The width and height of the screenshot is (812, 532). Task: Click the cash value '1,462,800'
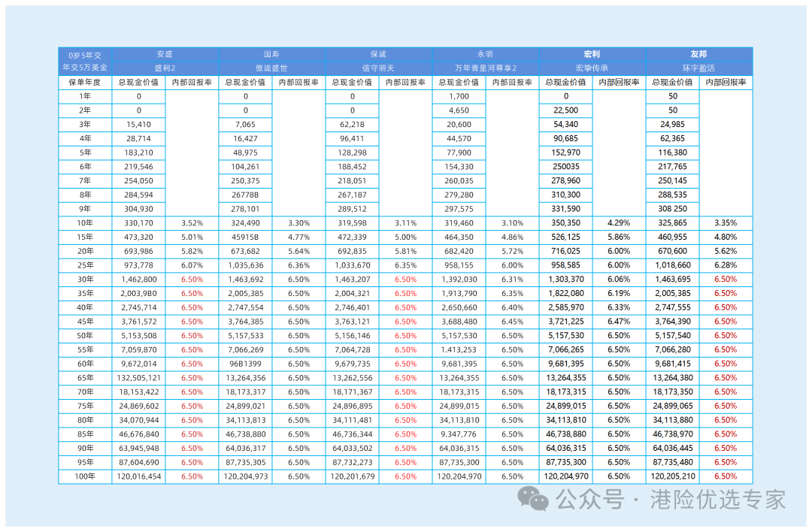138,280
